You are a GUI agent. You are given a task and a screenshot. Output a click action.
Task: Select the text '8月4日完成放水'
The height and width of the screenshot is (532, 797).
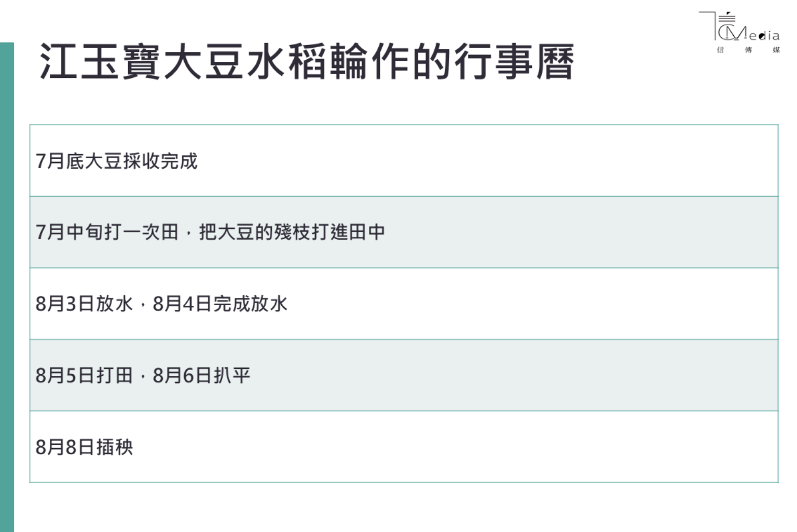click(x=220, y=304)
